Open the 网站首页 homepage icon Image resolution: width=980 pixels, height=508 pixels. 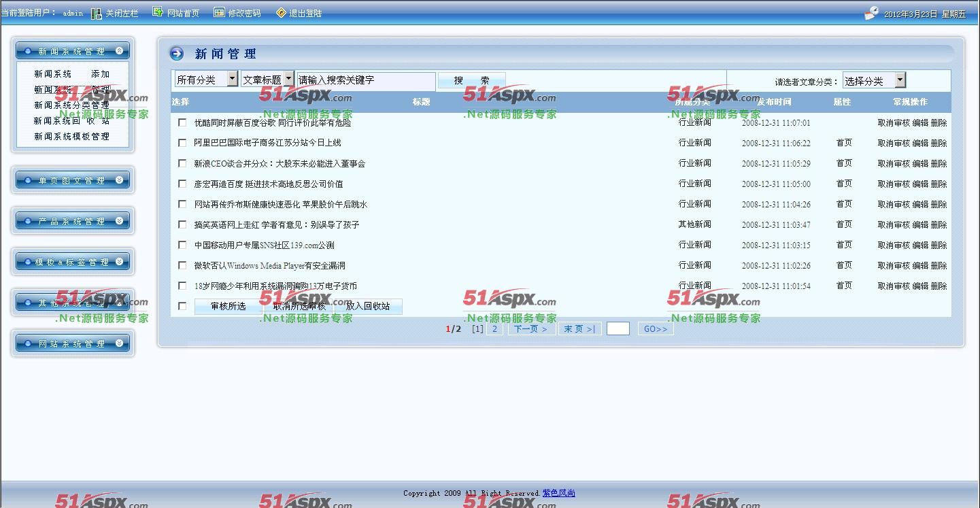(158, 12)
